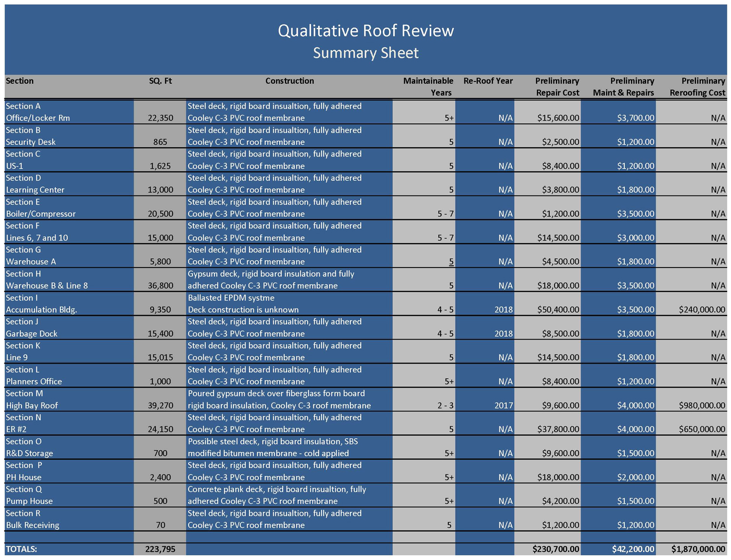Select the $1,870,000.00 total reroofing cell
The image size is (731, 560).
tap(698, 549)
